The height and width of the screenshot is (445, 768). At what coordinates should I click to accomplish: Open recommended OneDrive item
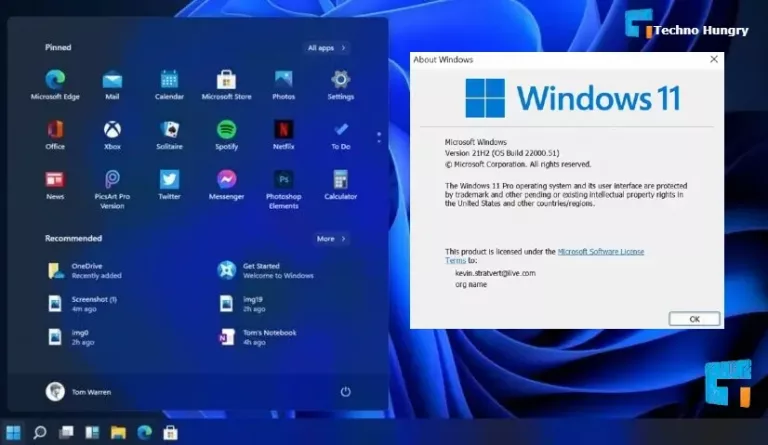coord(85,271)
